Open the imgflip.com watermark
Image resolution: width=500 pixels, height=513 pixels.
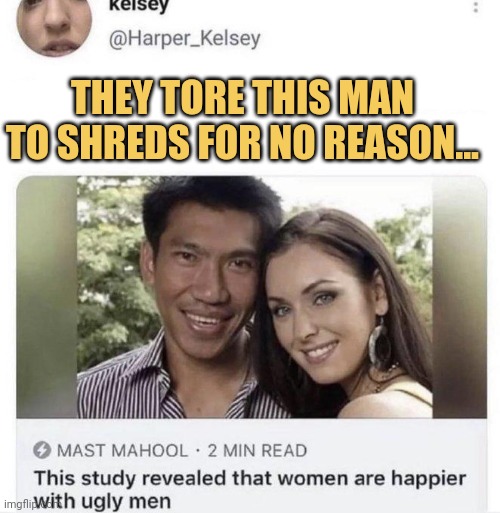coord(19,505)
